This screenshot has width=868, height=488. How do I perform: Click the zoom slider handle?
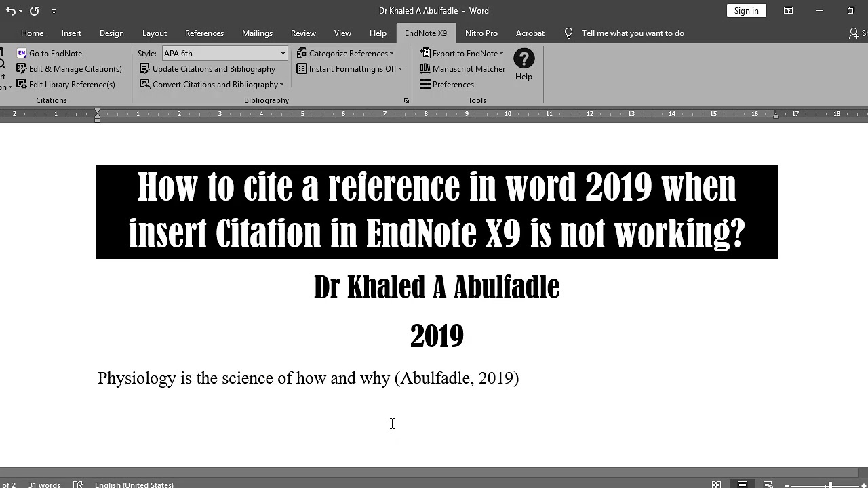click(x=829, y=484)
